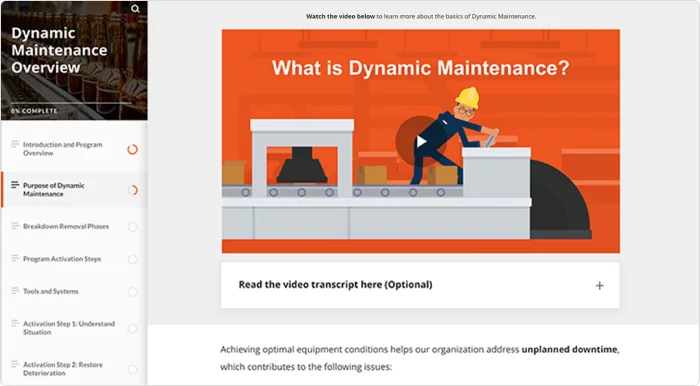Click status circle beside Tools and Systems

133,292
